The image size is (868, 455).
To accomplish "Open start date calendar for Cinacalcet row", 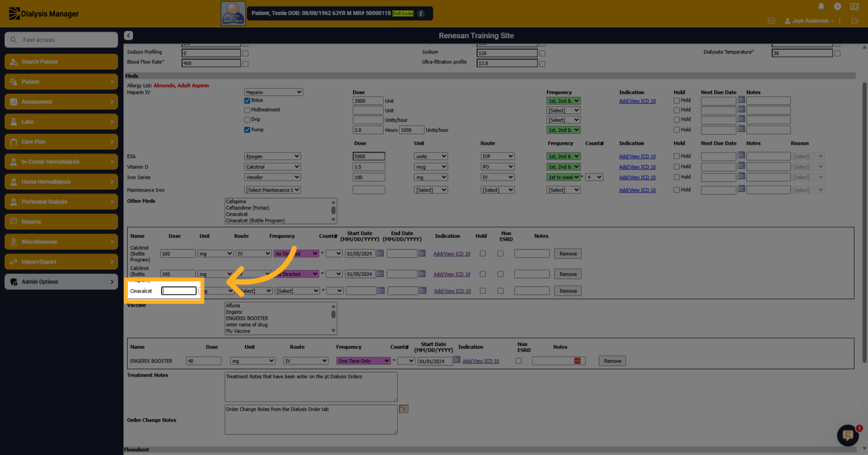I will tap(381, 290).
